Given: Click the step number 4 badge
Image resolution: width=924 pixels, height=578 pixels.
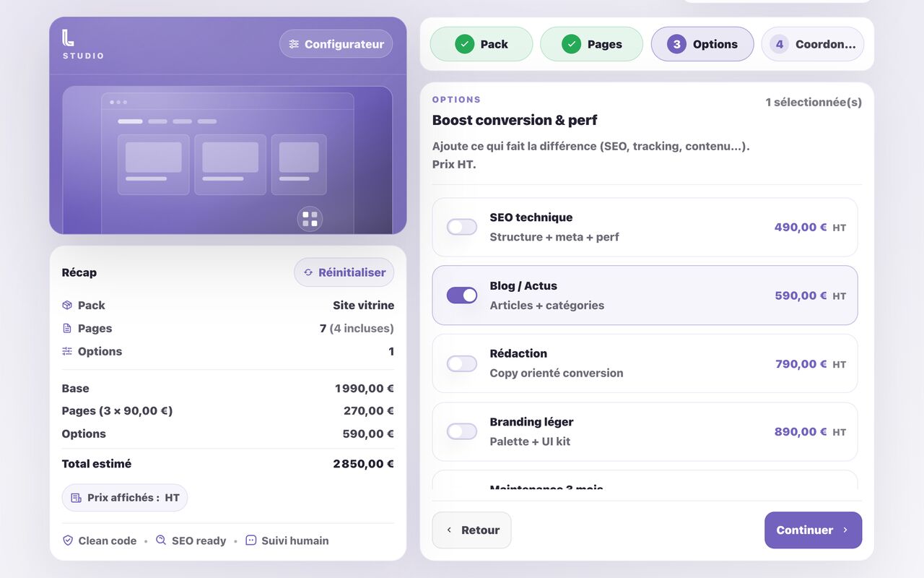Looking at the screenshot, I should (x=779, y=44).
